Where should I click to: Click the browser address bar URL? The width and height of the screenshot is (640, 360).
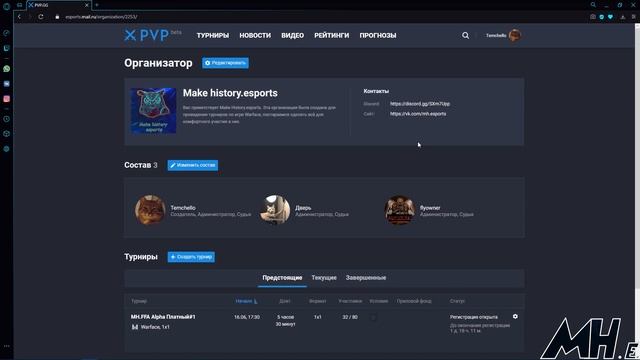101,17
